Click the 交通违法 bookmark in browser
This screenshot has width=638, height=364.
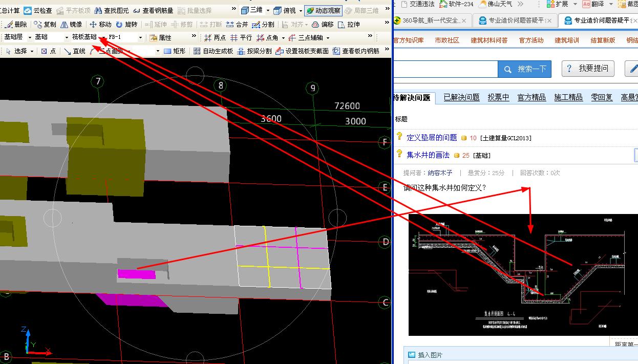[417, 4]
